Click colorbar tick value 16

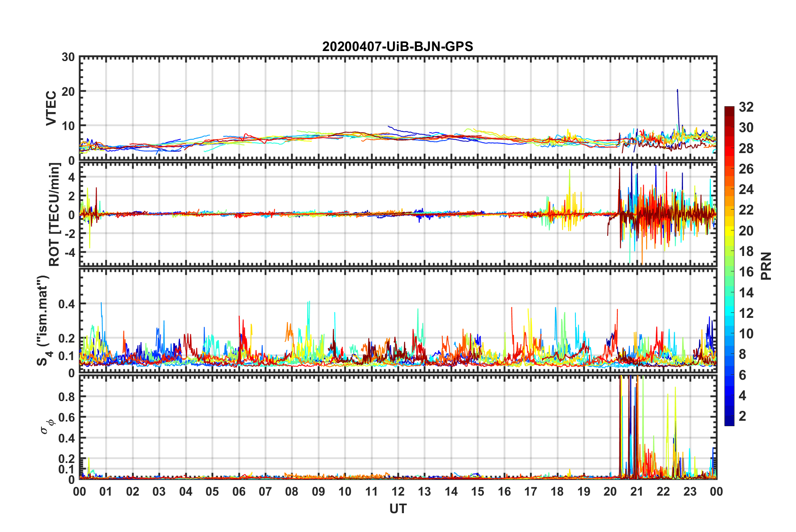point(746,272)
